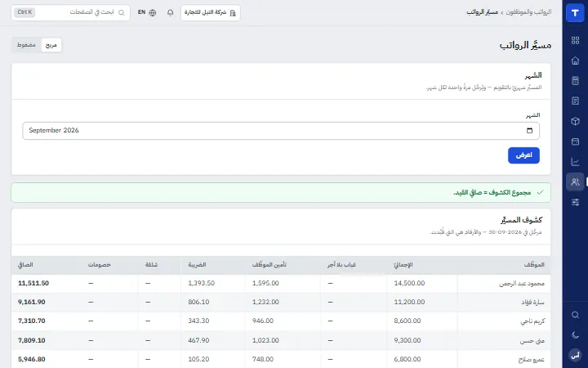
Task: Click insurance value 1,023.00
Action: [x=265, y=340]
